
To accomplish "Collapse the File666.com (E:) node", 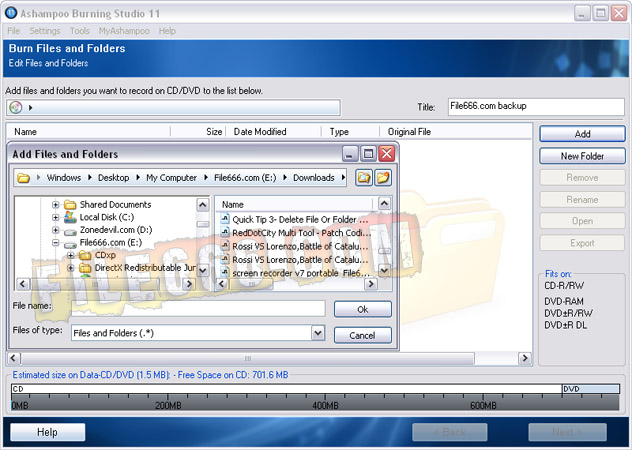I will coord(55,243).
